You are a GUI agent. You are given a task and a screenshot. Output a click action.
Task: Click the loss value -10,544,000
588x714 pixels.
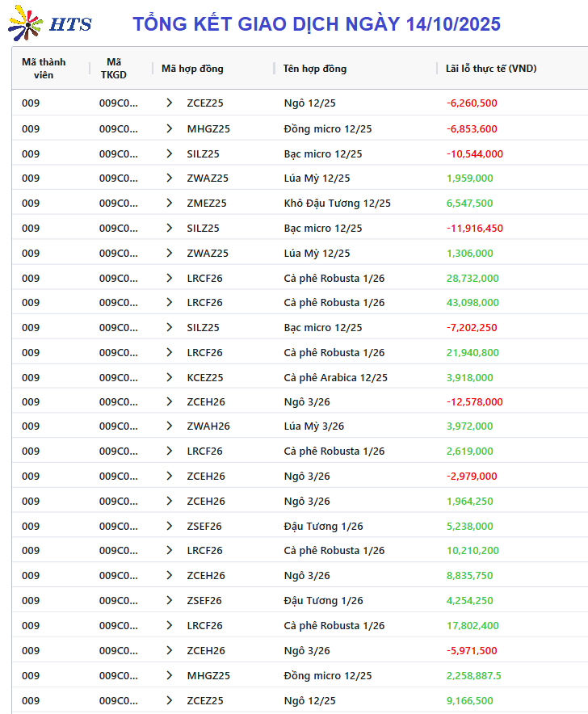474,153
